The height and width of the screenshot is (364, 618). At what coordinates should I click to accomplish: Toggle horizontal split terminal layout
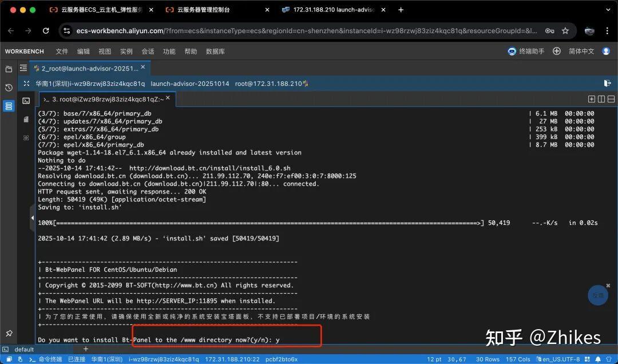coord(611,99)
